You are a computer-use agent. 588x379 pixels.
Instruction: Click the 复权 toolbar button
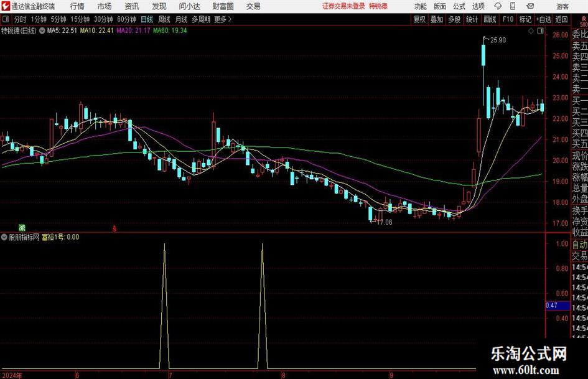pos(419,19)
